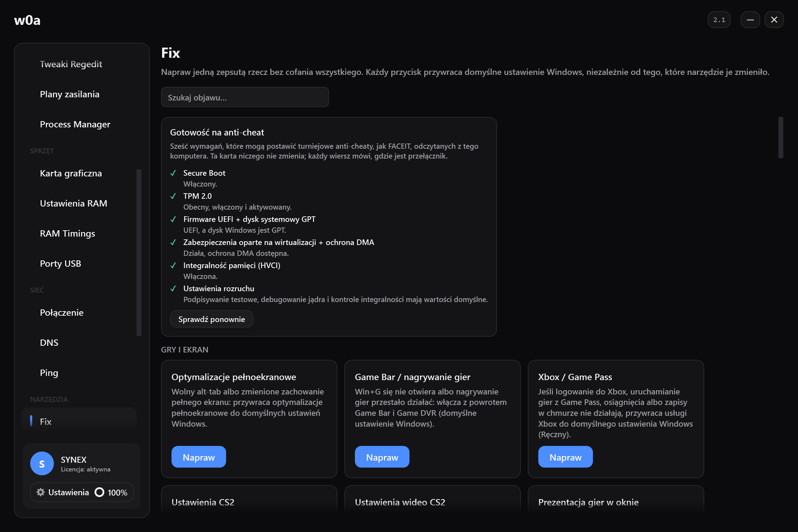Focus the Szukaj objawu search field

(x=245, y=97)
